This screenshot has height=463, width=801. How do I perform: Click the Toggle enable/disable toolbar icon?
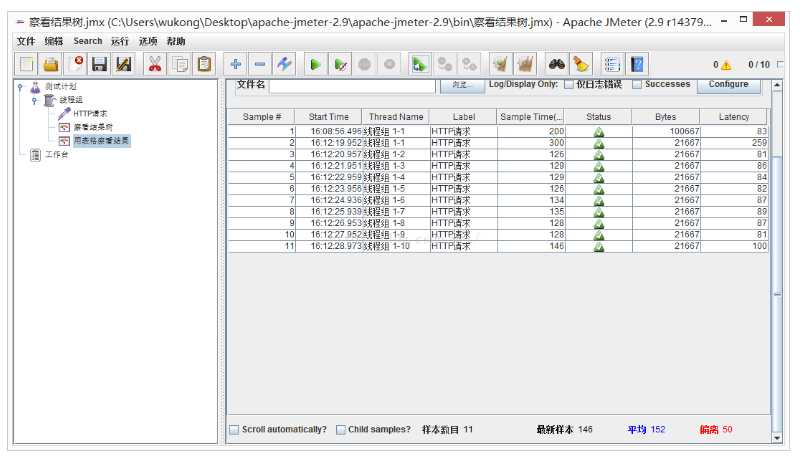click(x=284, y=64)
